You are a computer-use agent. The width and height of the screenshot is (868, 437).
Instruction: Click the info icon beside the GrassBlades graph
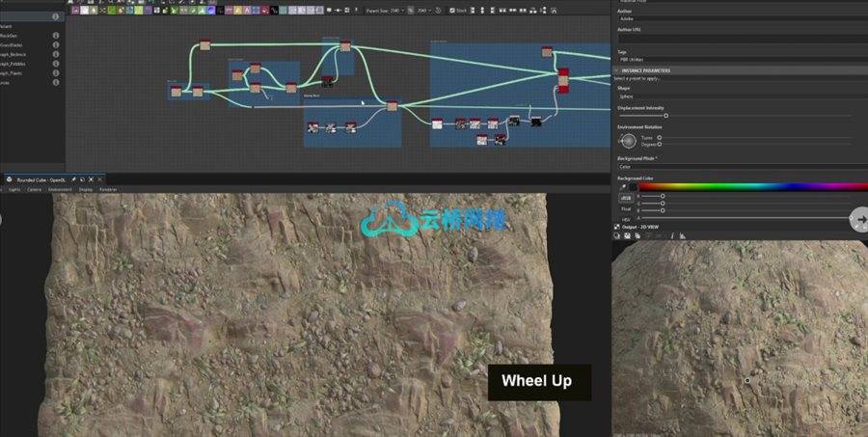coord(55,44)
